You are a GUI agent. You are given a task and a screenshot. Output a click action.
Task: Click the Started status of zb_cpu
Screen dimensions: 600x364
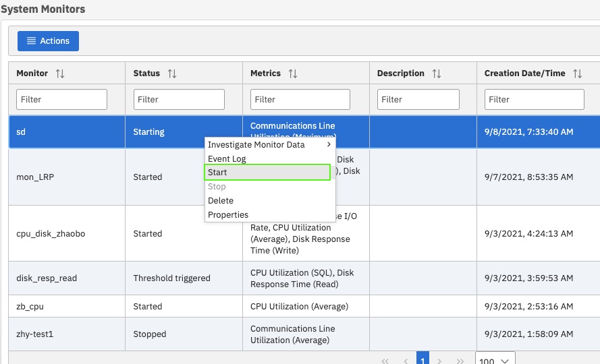(148, 306)
